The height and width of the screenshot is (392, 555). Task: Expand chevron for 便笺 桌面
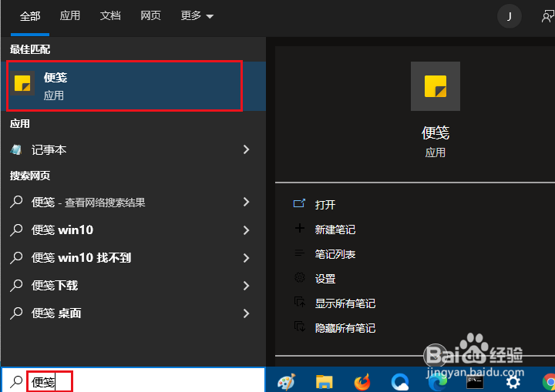247,313
